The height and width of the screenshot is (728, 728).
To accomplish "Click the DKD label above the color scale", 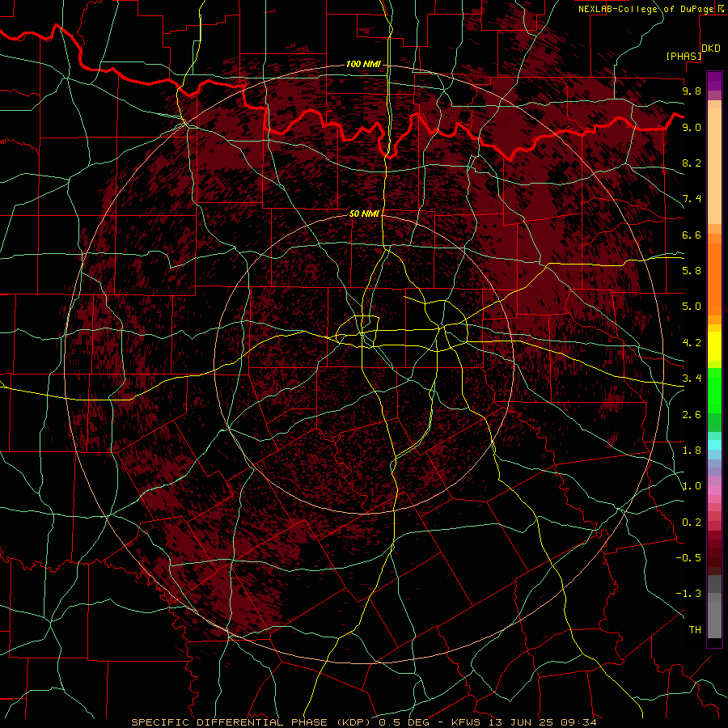I will coord(711,49).
